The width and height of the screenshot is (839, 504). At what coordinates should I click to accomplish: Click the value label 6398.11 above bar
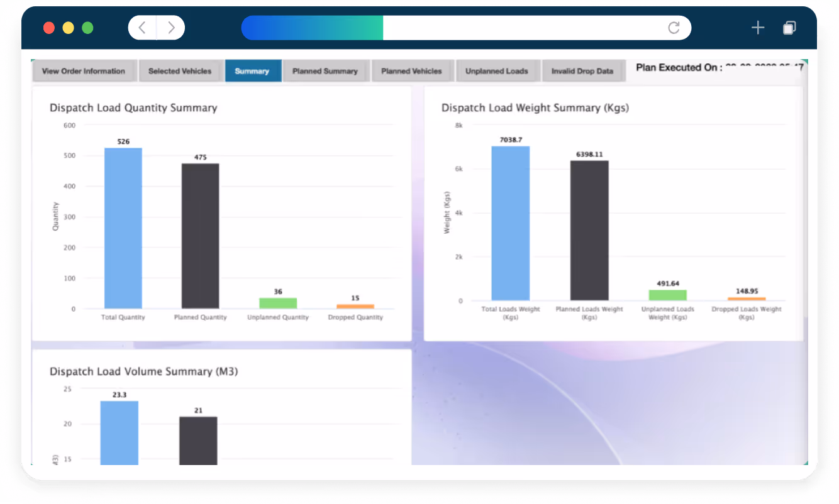coord(589,154)
